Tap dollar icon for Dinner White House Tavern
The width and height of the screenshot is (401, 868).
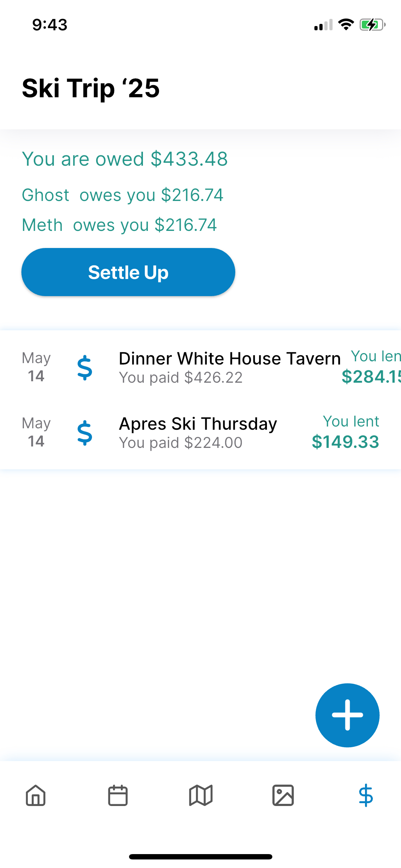[85, 368]
